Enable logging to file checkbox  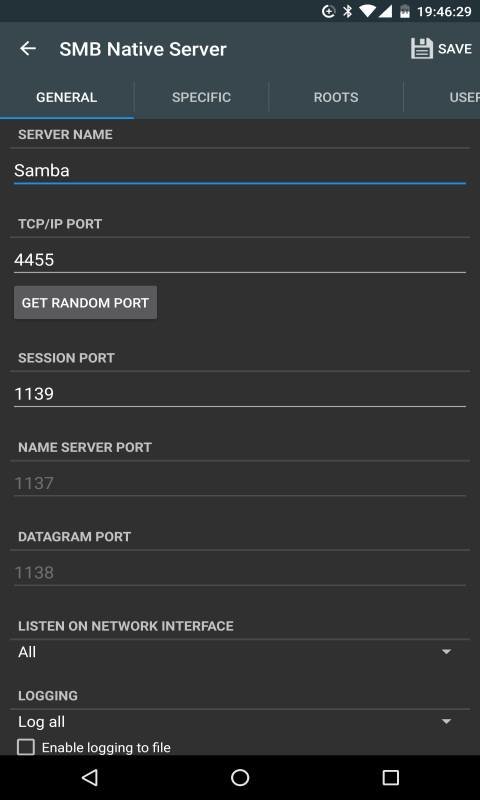[26, 747]
